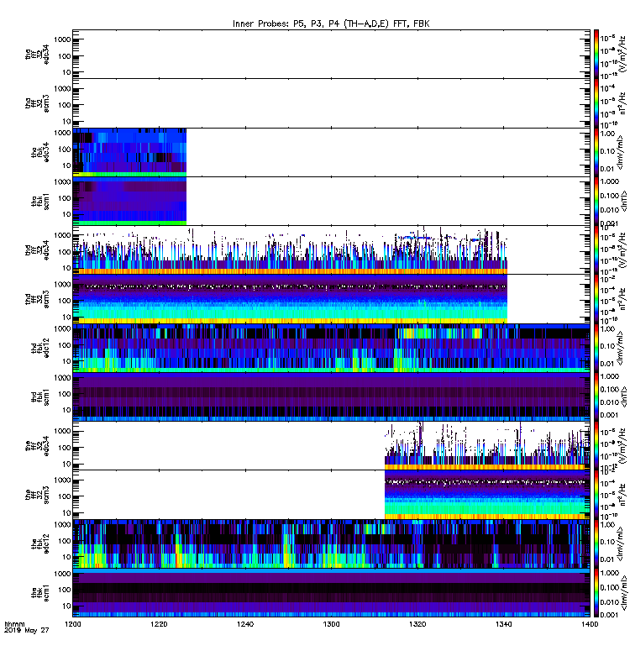Viewport: 630px width, 672px height.
Task: Click the color bar beside the fff scm3 panel
Action: 596,495
